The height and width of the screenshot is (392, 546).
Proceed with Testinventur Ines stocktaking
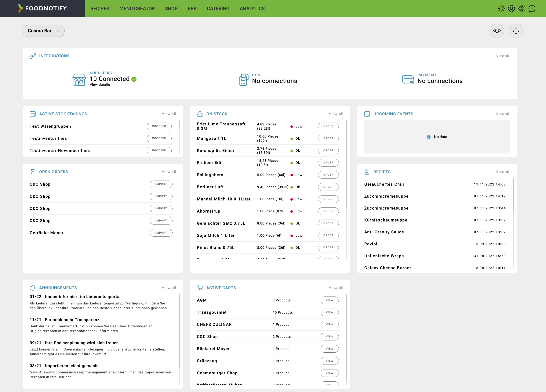click(159, 138)
